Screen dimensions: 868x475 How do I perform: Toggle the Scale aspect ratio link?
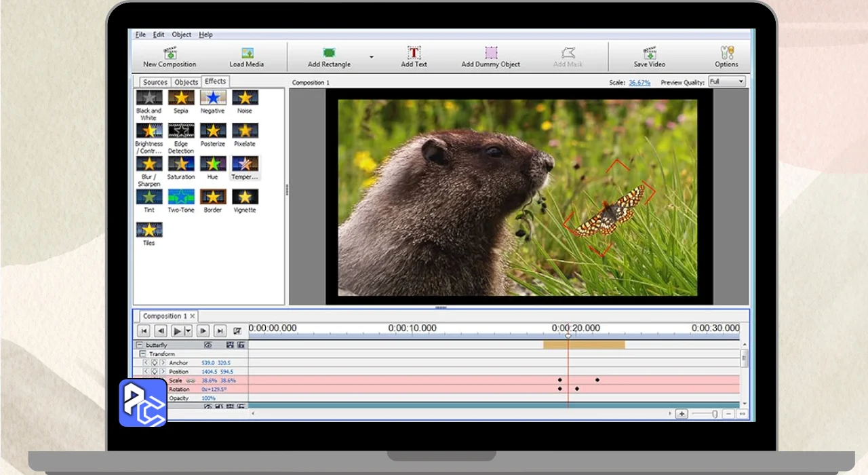pos(191,381)
